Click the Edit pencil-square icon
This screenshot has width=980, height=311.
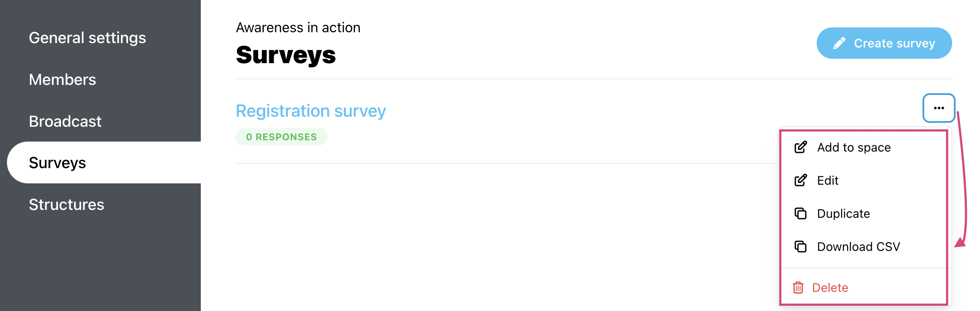[x=801, y=180]
